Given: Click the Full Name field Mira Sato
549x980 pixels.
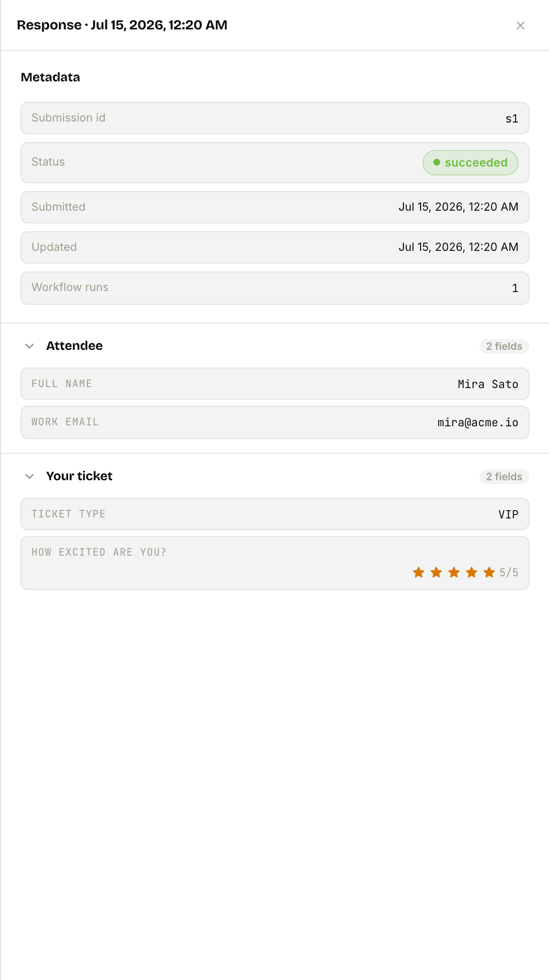Looking at the screenshot, I should [x=275, y=384].
